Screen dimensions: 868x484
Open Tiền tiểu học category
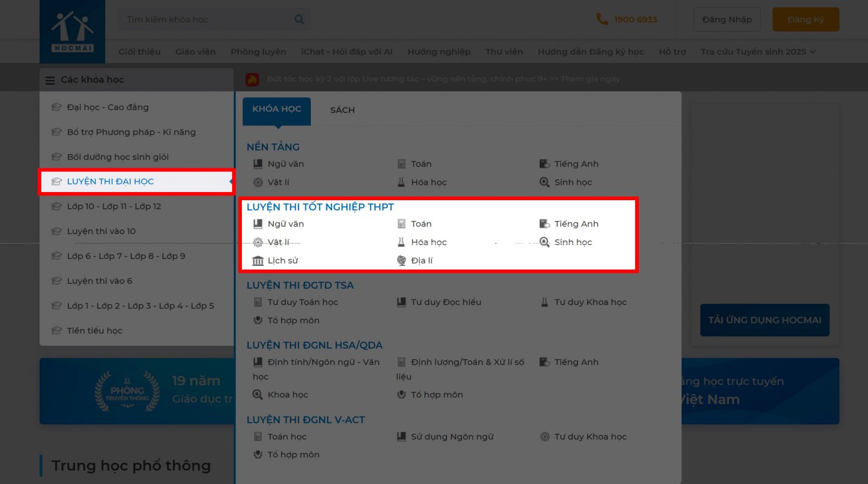coord(137,331)
